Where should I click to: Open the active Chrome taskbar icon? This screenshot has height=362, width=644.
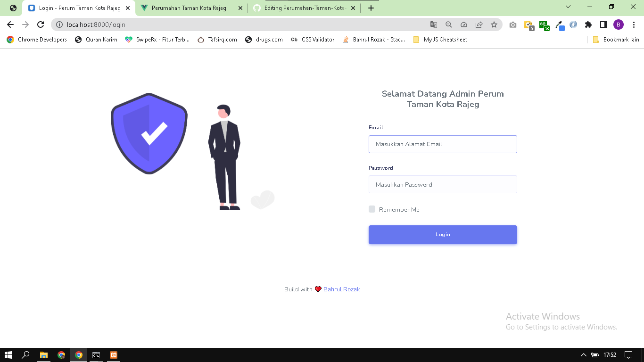tap(79, 355)
